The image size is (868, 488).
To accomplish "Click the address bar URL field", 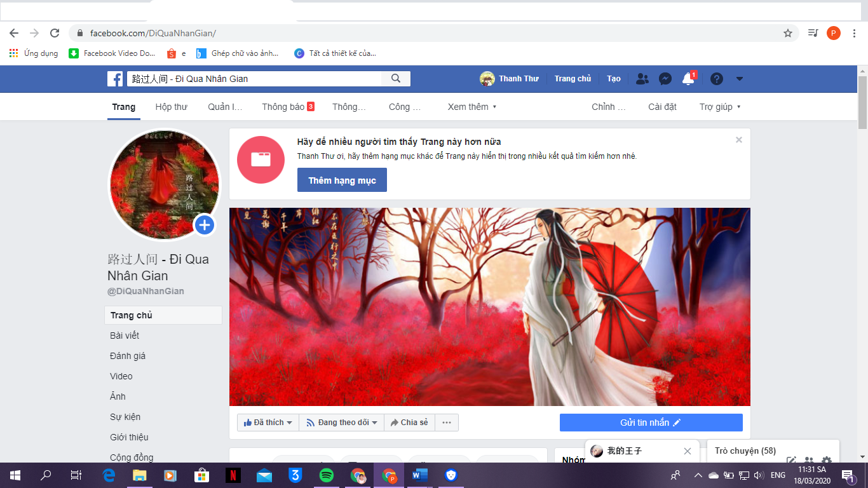I will point(433,33).
